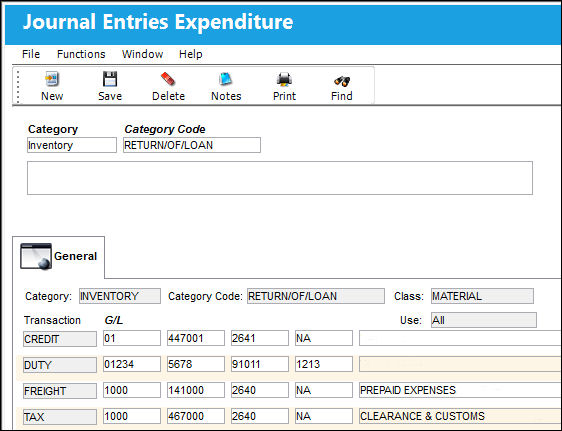Open the File menu
562x431 pixels.
point(31,54)
